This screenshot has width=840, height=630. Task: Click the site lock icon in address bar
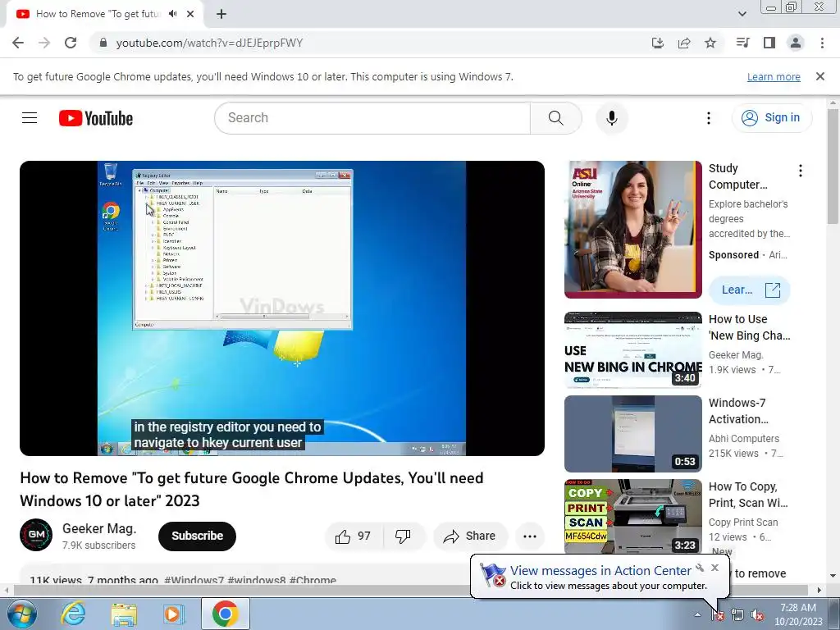(103, 43)
